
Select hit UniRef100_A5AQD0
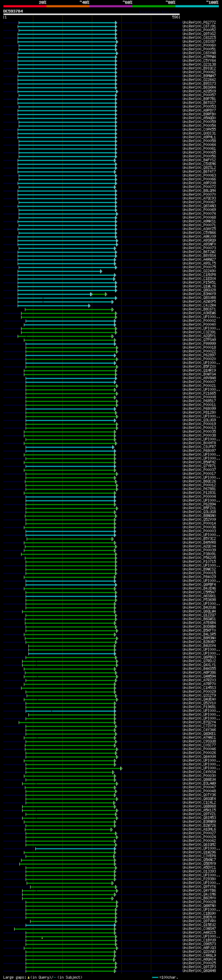coord(199,118)
